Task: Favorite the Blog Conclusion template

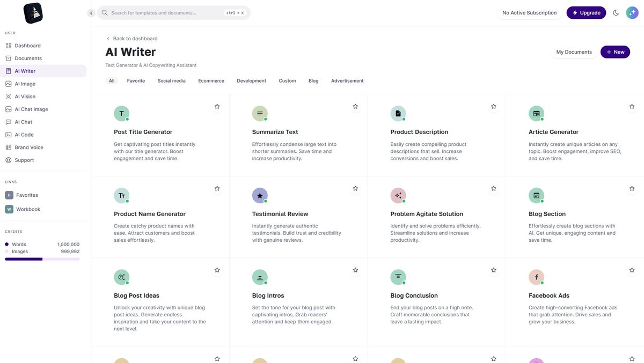Action: coord(494,270)
